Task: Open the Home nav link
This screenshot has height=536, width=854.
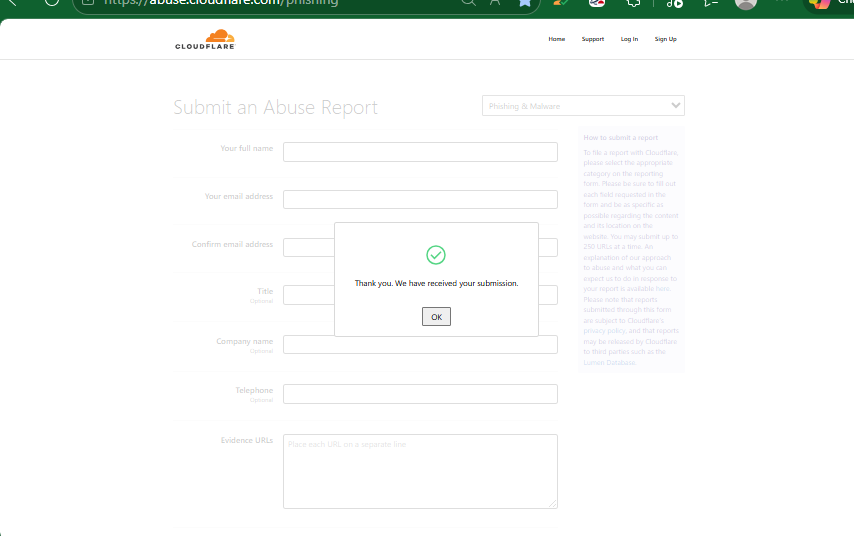Action: click(x=557, y=39)
